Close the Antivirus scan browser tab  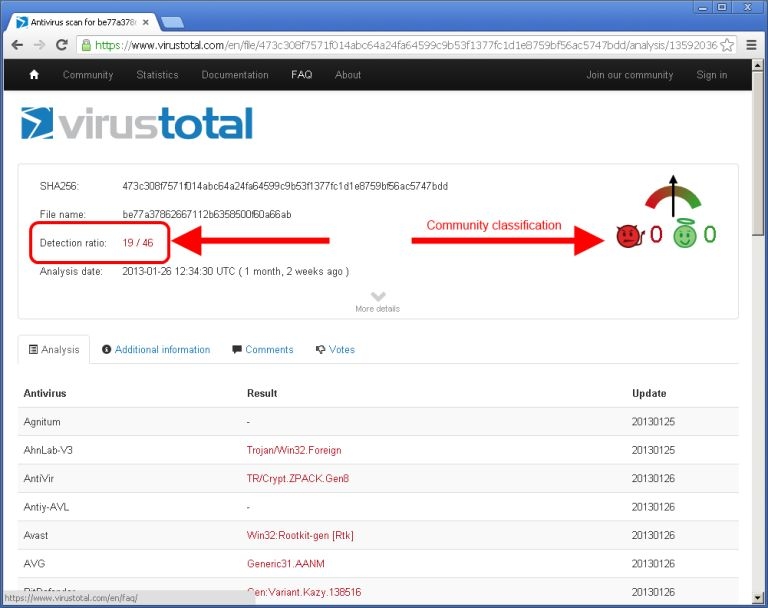pos(145,22)
